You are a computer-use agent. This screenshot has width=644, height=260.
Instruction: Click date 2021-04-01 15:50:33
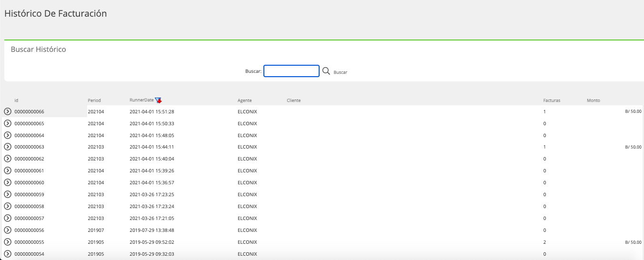point(151,123)
